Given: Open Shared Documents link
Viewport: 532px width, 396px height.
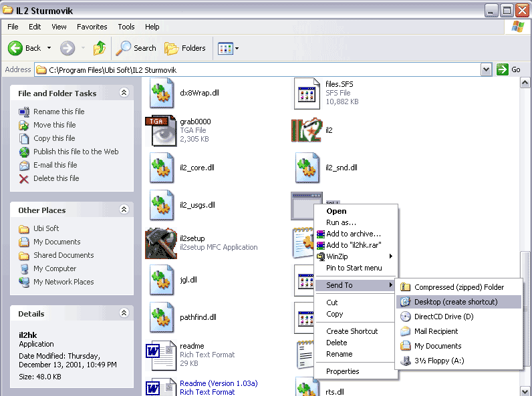Looking at the screenshot, I should point(63,255).
